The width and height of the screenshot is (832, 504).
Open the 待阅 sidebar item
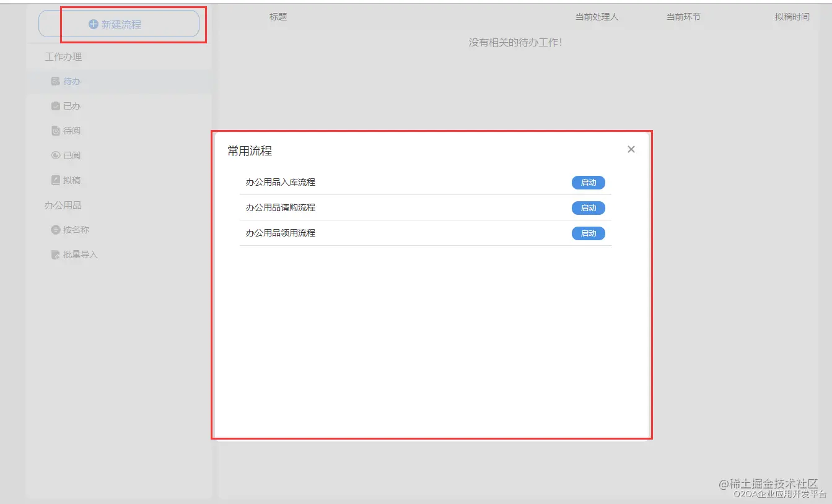coord(119,131)
